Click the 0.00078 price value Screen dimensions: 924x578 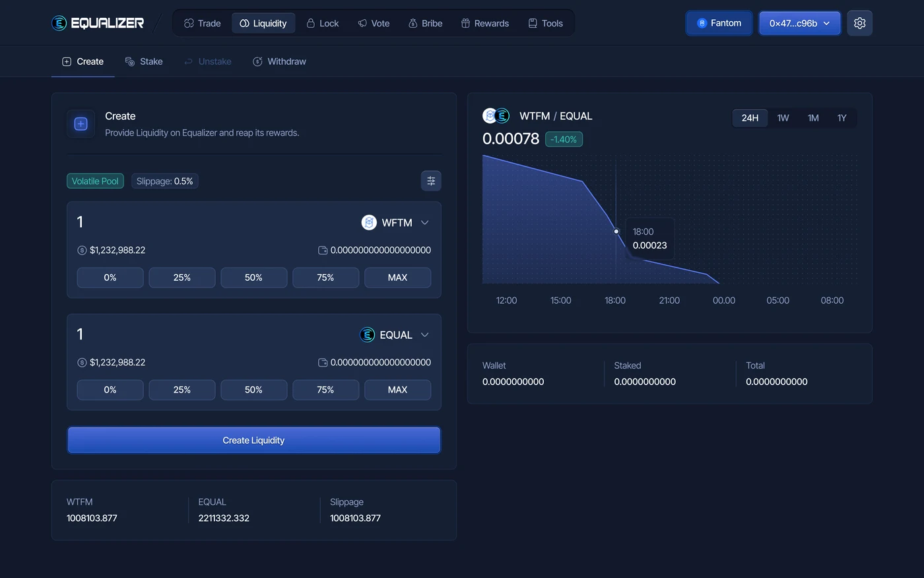[511, 139]
